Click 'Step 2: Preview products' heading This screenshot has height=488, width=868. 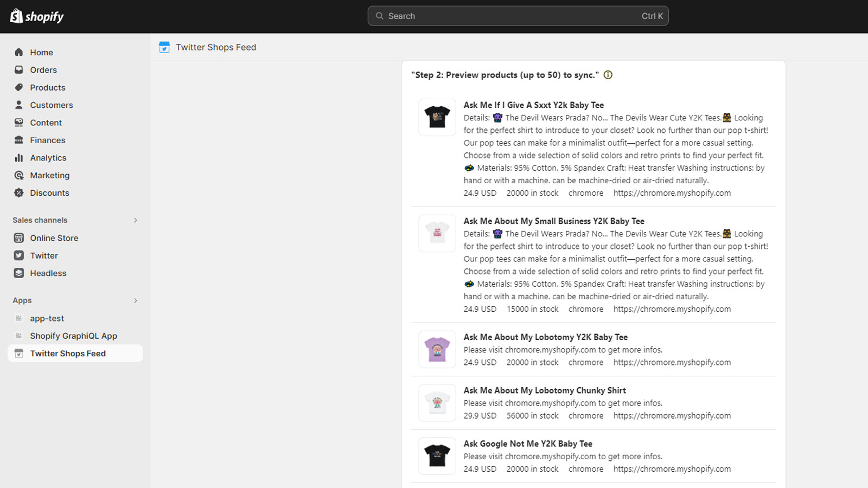pyautogui.click(x=505, y=75)
